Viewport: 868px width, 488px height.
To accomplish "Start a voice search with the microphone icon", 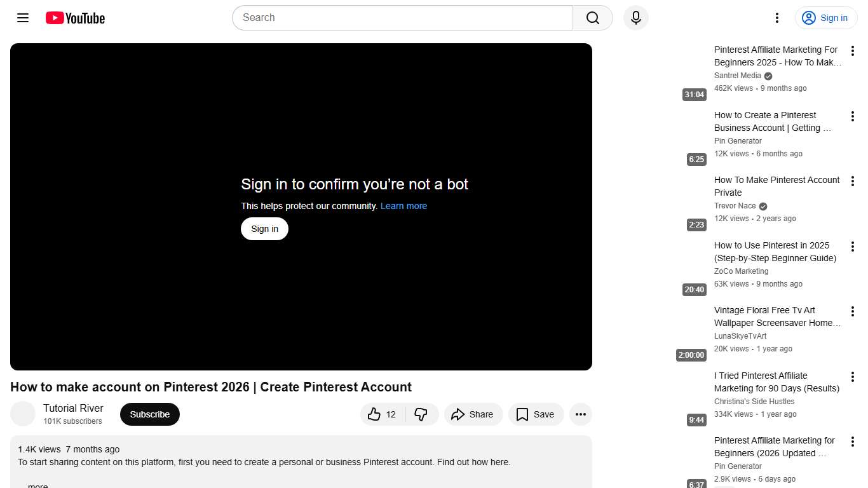I will 635,18.
